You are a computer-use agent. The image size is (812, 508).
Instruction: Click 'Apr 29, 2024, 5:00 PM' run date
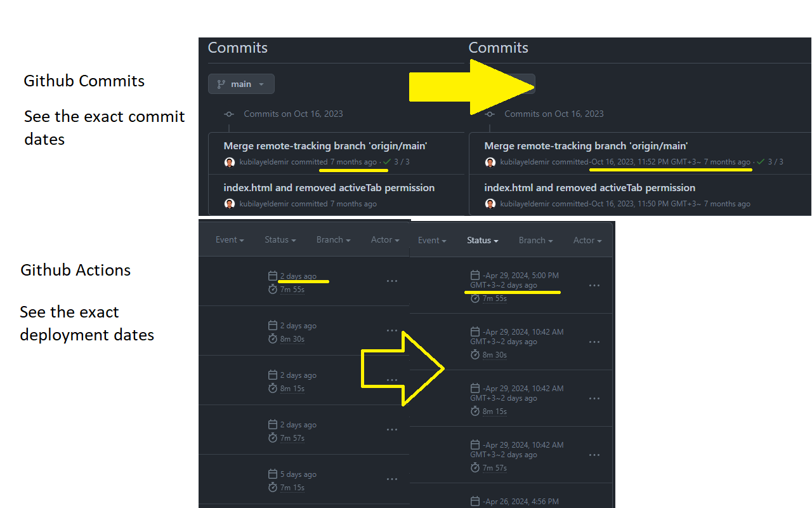(x=521, y=276)
